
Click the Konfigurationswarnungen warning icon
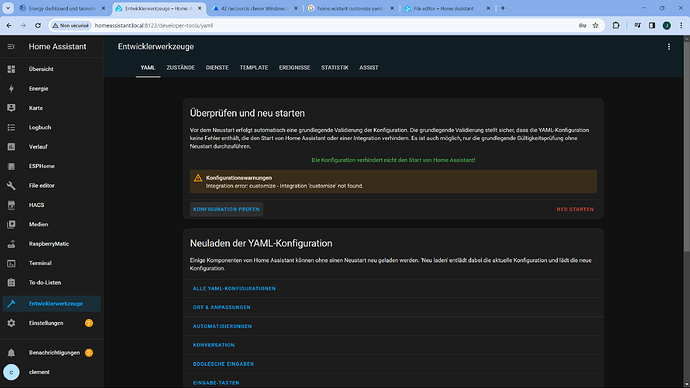click(198, 178)
